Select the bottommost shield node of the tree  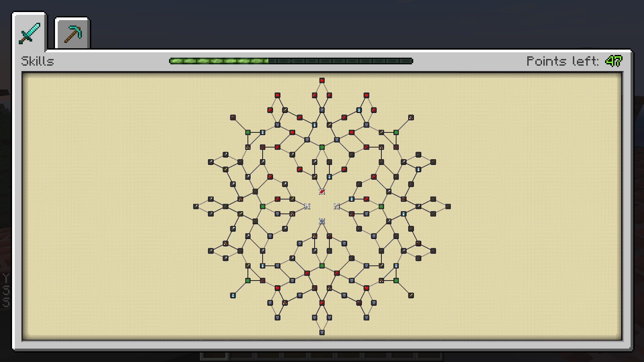click(x=322, y=333)
